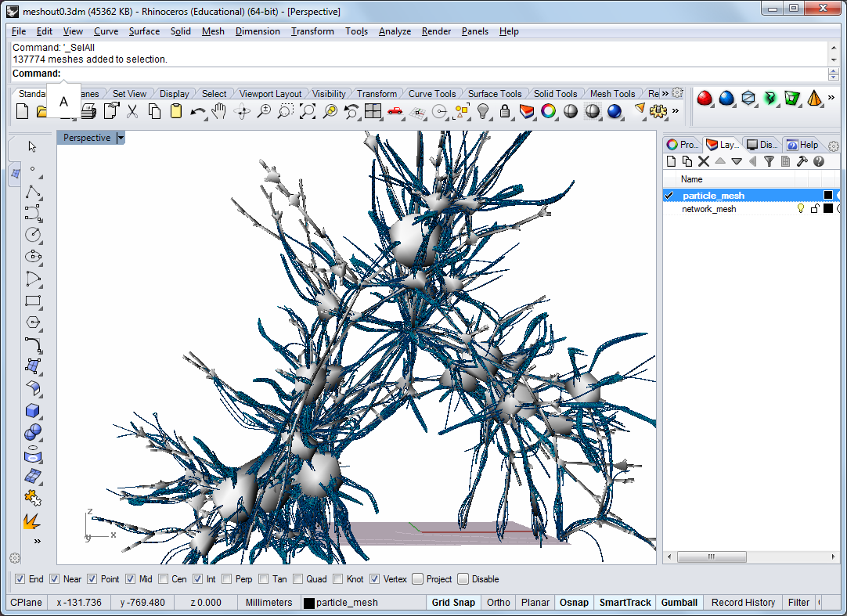The image size is (847, 616).
Task: Open the Perspective viewport dropdown arrow
Action: point(121,138)
